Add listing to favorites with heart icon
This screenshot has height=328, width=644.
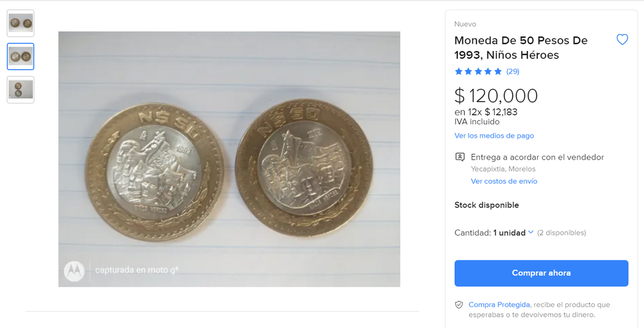tap(622, 40)
